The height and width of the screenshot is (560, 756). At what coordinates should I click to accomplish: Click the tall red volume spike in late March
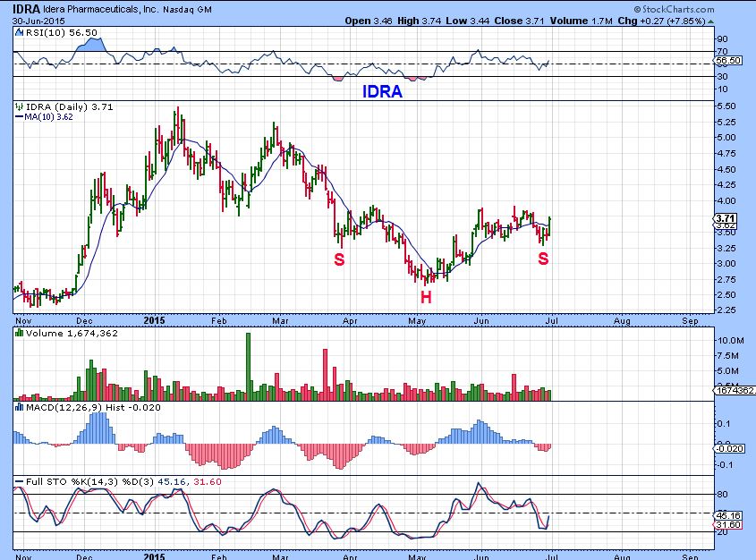[x=326, y=375]
